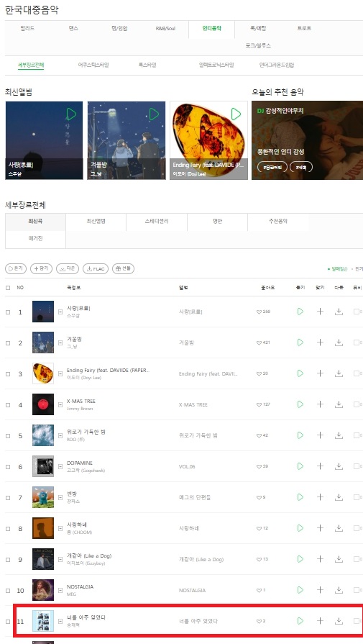Open the DJ 감성적인아무키 recommended playlist banner

tap(307, 140)
